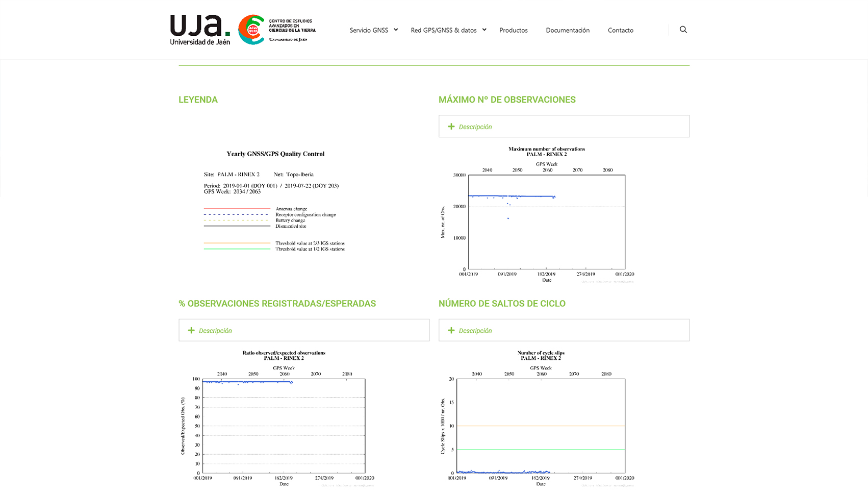The width and height of the screenshot is (868, 493).
Task: Expand Descripción for cycle slips section
Action: click(x=475, y=331)
